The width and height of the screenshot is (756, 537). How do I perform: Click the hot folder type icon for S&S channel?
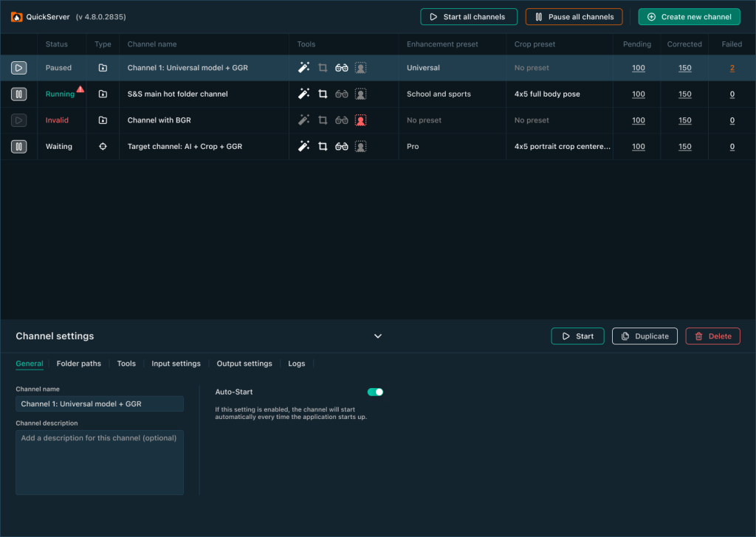103,94
